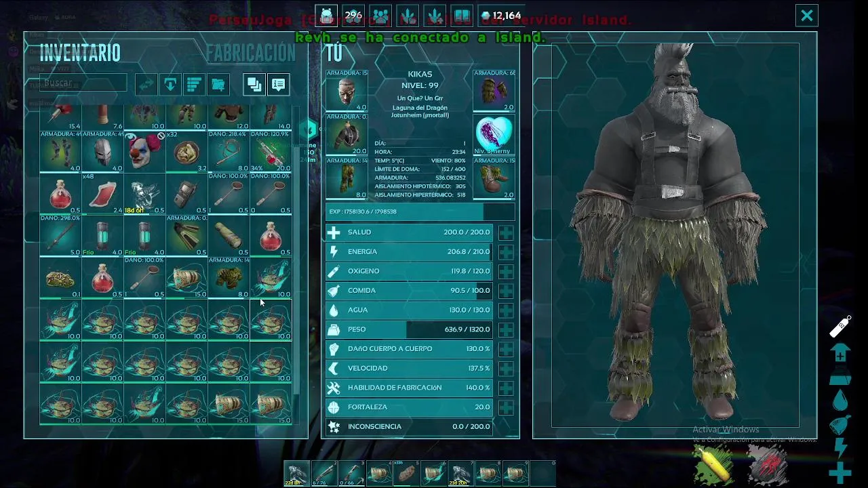
Task: Select the x48 raw meat stack
Action: click(x=102, y=194)
